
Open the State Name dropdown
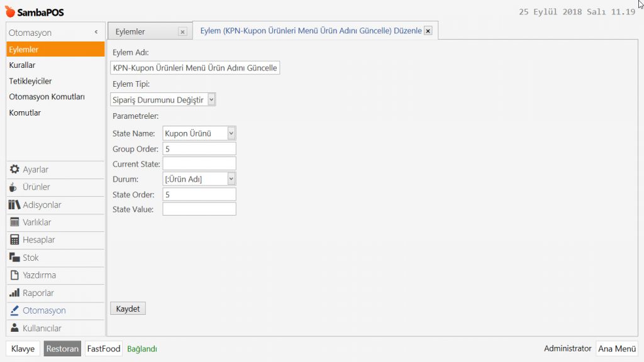coord(231,133)
